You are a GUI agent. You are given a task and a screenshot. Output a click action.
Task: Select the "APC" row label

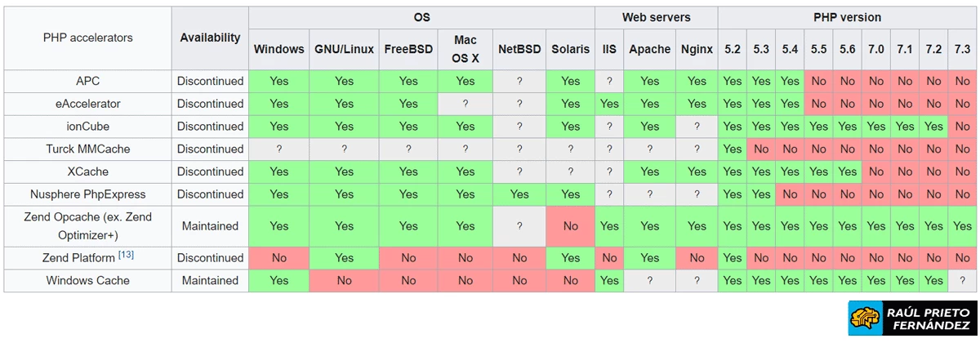pyautogui.click(x=87, y=81)
